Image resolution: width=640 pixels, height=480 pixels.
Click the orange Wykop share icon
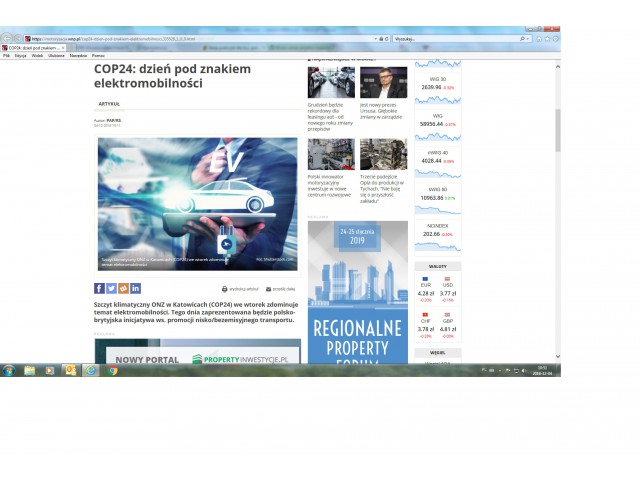click(123, 288)
